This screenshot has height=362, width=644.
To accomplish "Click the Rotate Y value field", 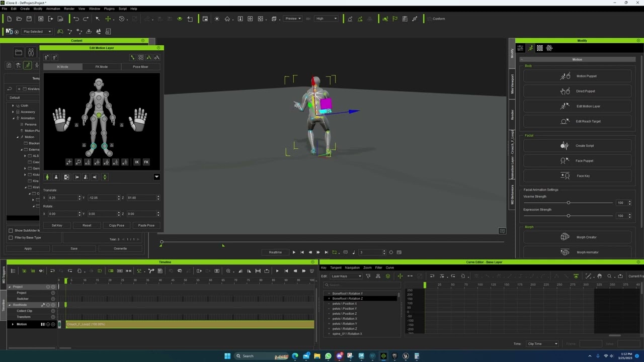I will pyautogui.click(x=102, y=214).
